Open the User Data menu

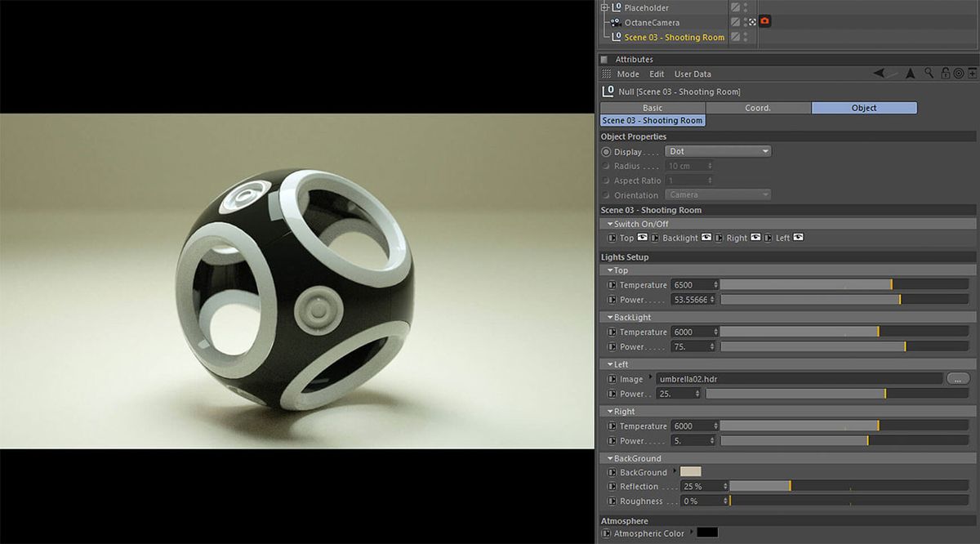[692, 74]
